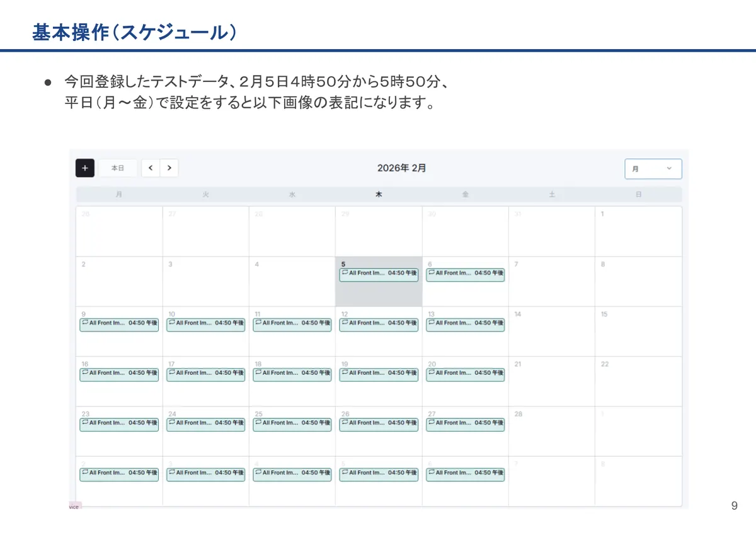Screen dimensions: 756x535
Task: Select the February 7 day cell
Action: (552, 282)
